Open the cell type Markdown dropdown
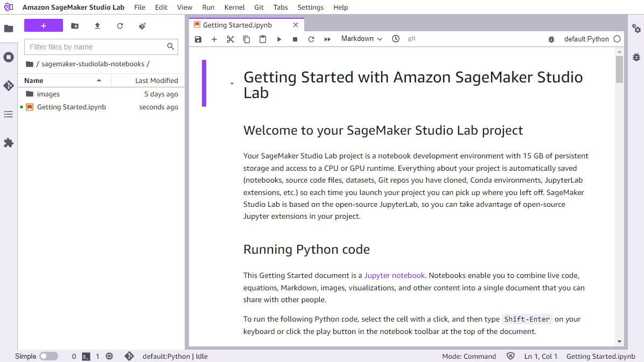 361,38
